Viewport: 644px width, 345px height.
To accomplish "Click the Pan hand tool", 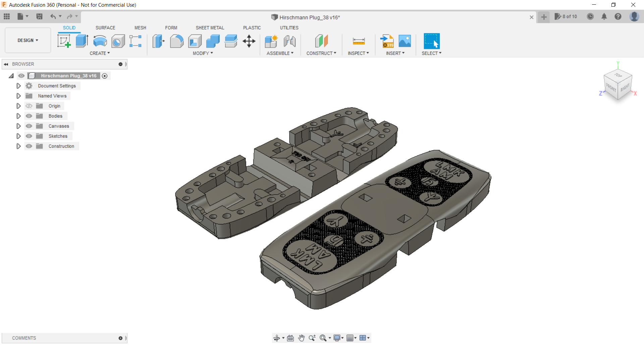I will (x=301, y=338).
